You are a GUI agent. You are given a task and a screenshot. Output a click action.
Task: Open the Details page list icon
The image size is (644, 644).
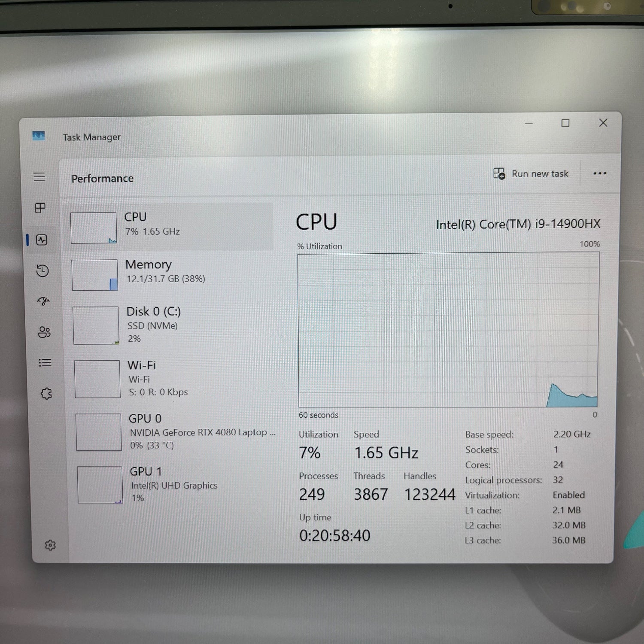coord(45,363)
